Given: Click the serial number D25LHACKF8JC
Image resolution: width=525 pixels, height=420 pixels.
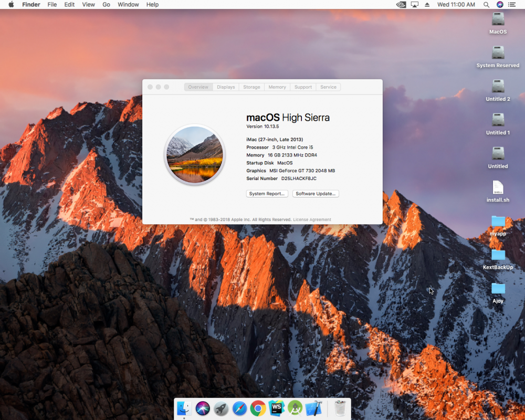Looking at the screenshot, I should coord(299,178).
